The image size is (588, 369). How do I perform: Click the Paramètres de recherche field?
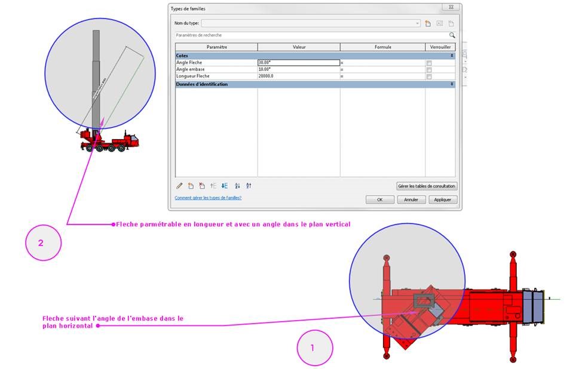pos(311,35)
